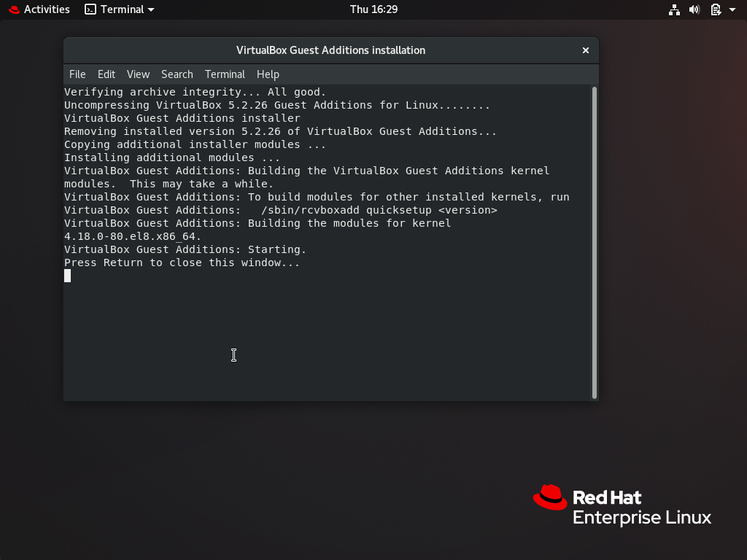The height and width of the screenshot is (560, 747).
Task: Open the View menu
Action: [138, 74]
